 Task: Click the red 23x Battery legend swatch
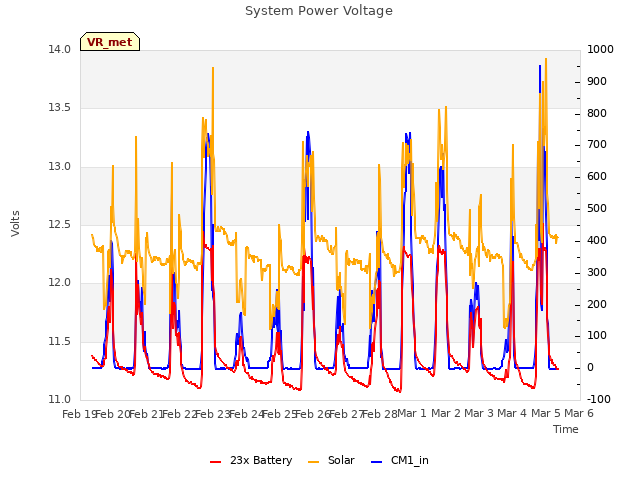pyautogui.click(x=216, y=462)
